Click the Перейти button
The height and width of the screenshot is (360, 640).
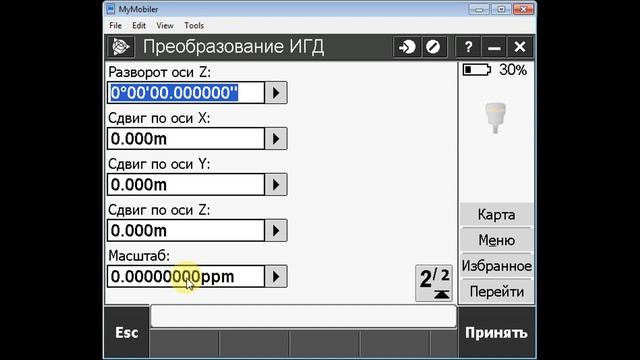pos(496,291)
